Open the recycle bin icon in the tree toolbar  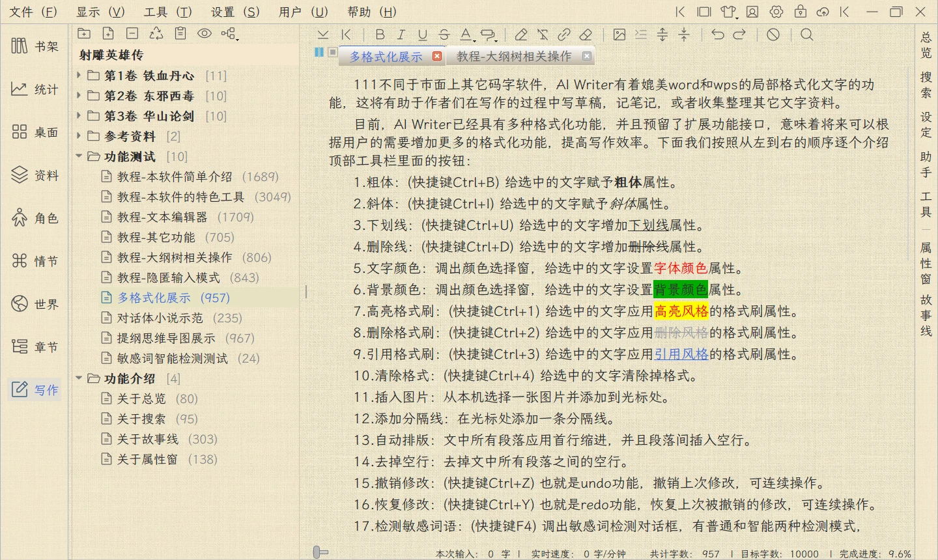click(x=156, y=34)
